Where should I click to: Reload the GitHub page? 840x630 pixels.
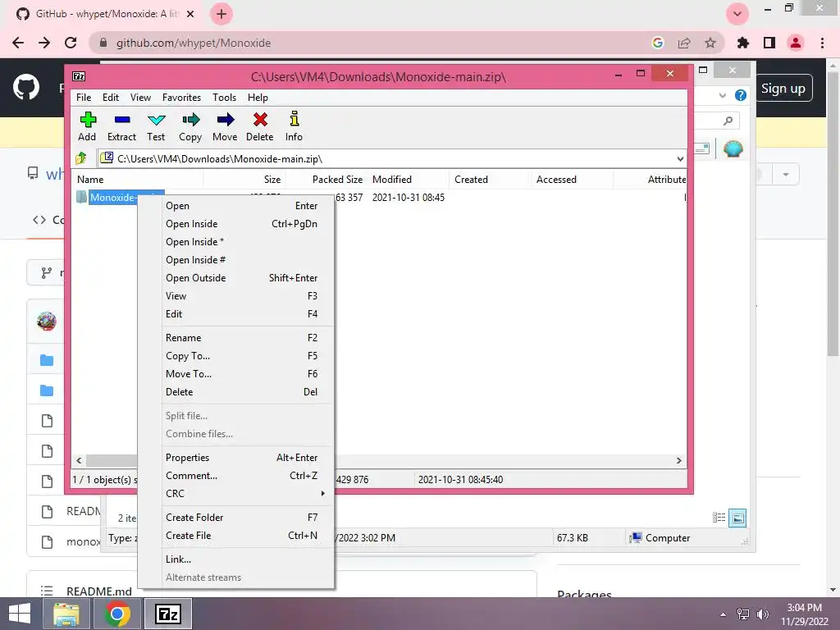click(x=71, y=43)
